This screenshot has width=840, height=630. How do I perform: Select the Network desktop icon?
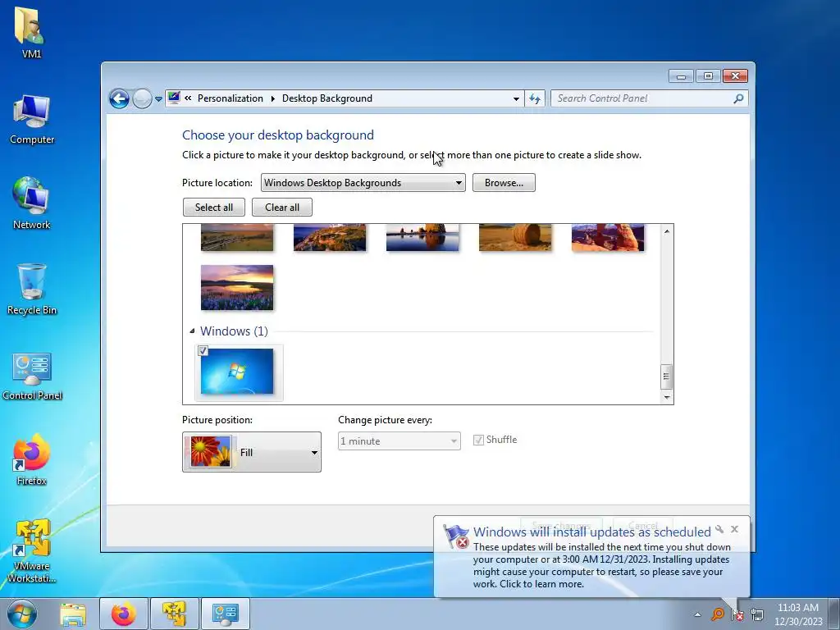click(32, 203)
